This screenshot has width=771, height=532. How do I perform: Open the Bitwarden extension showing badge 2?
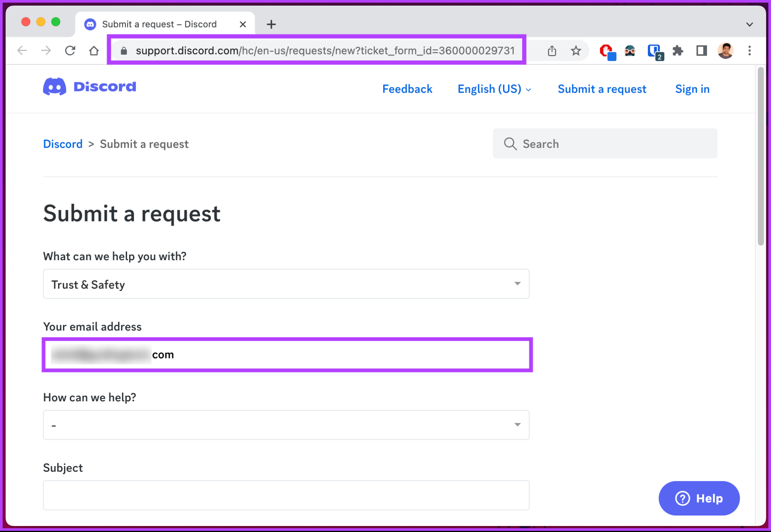click(x=654, y=50)
